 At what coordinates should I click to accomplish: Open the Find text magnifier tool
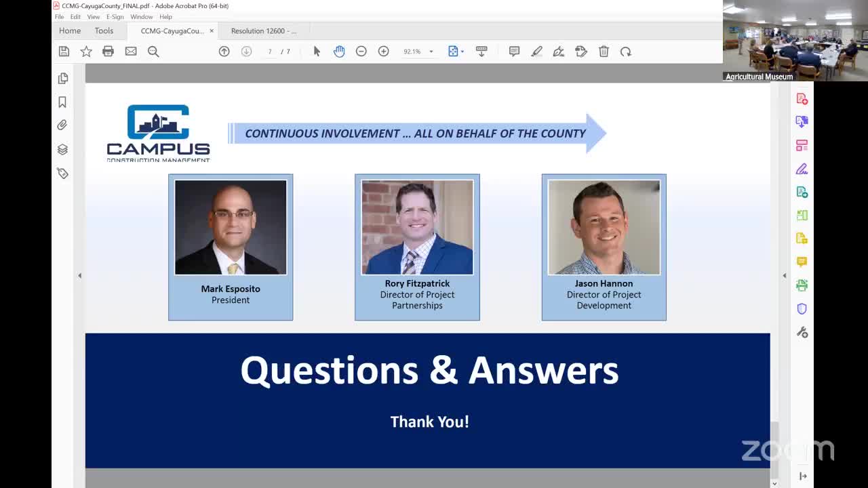(153, 52)
